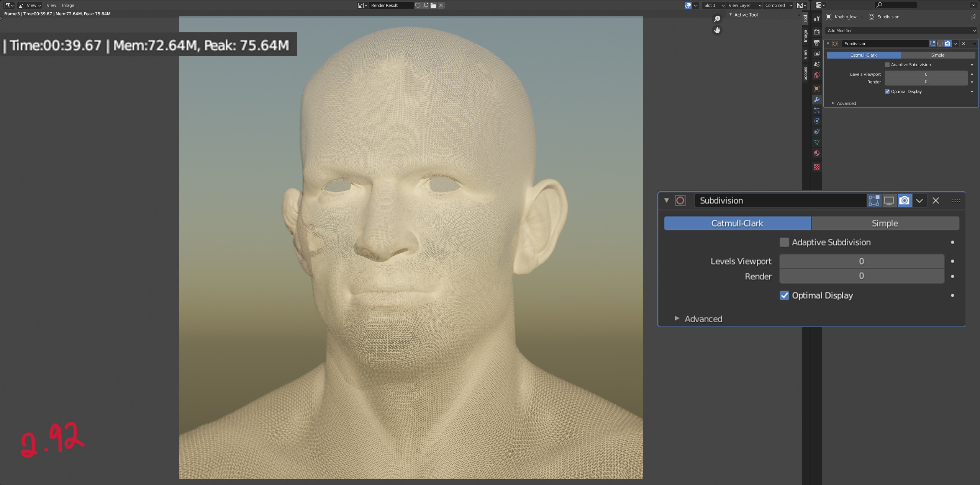Open the Add Modifier dropdown

point(901,31)
